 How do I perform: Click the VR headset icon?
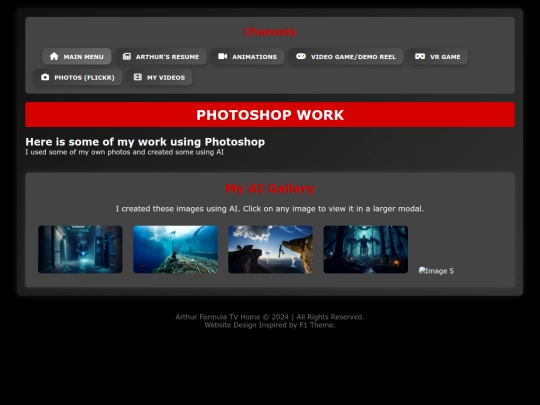click(420, 56)
